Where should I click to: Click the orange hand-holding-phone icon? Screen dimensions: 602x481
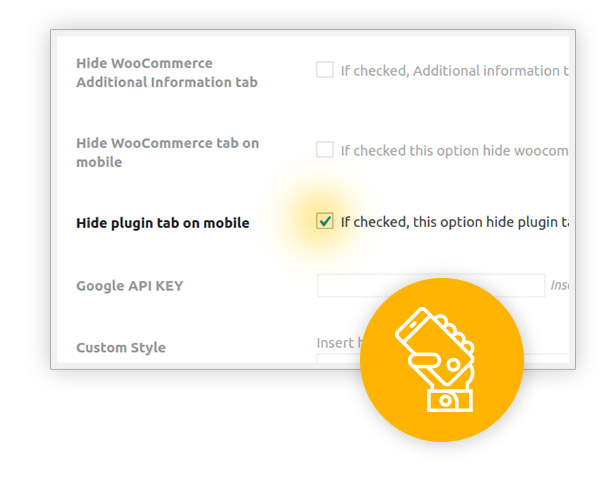click(442, 360)
